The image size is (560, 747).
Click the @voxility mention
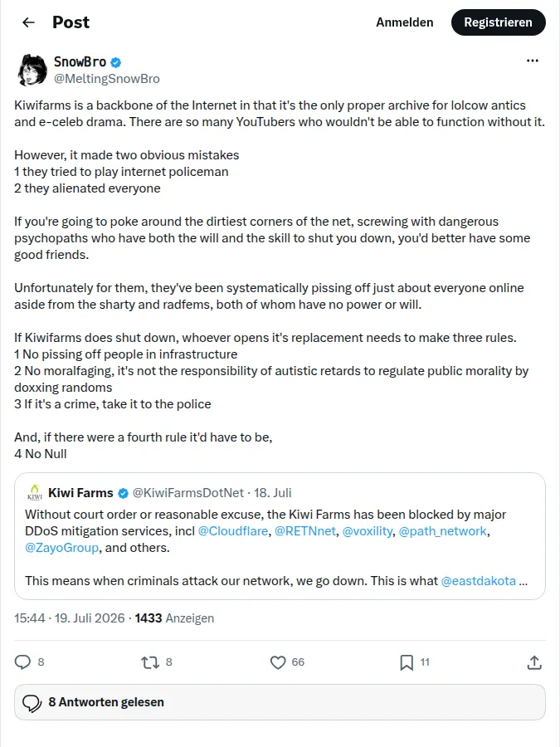click(x=368, y=530)
